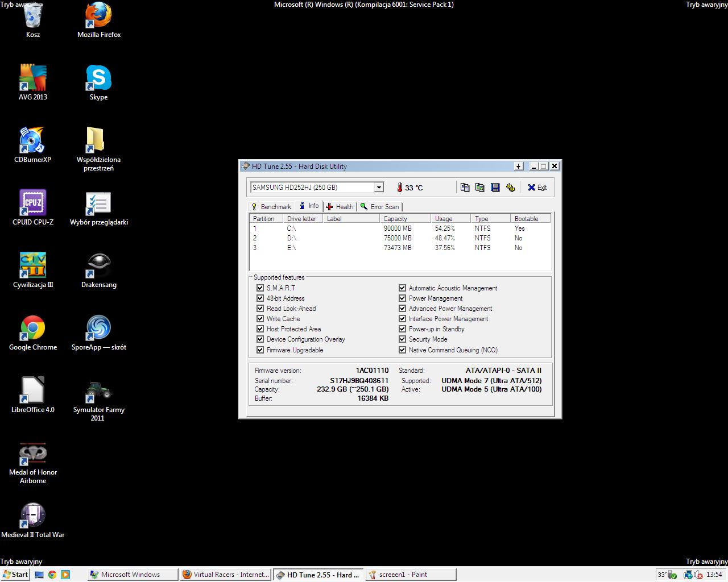Click HD Tune 2.55 taskbar button
This screenshot has width=728, height=582.
(x=318, y=575)
